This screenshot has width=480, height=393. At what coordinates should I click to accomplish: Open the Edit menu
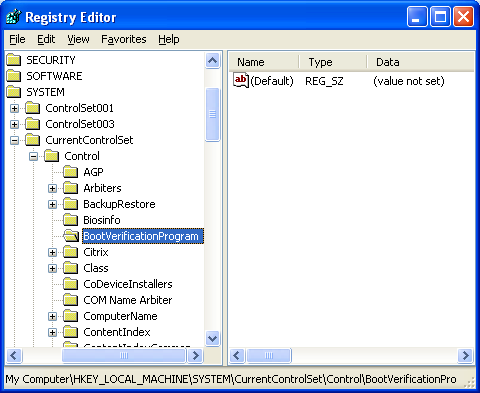(46, 39)
